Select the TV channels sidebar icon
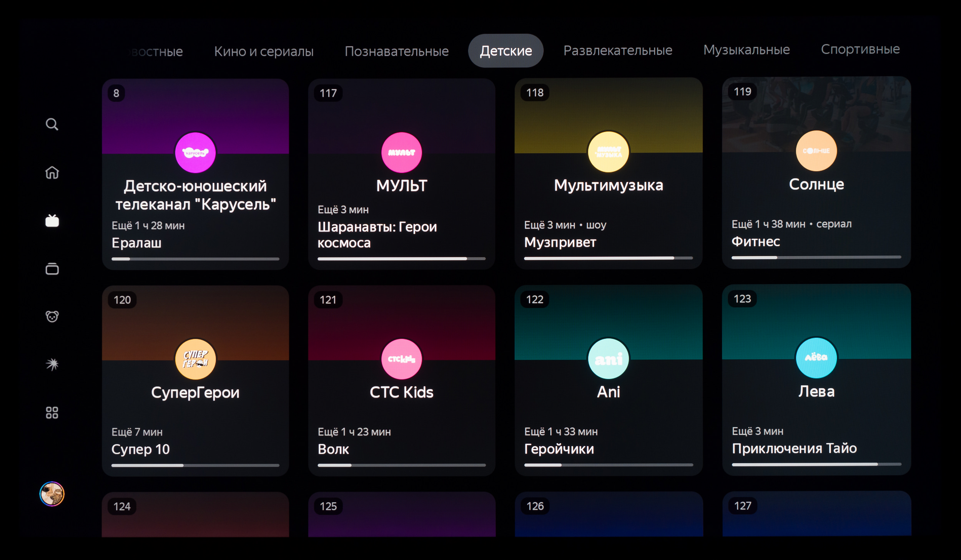The height and width of the screenshot is (560, 961). [x=52, y=220]
